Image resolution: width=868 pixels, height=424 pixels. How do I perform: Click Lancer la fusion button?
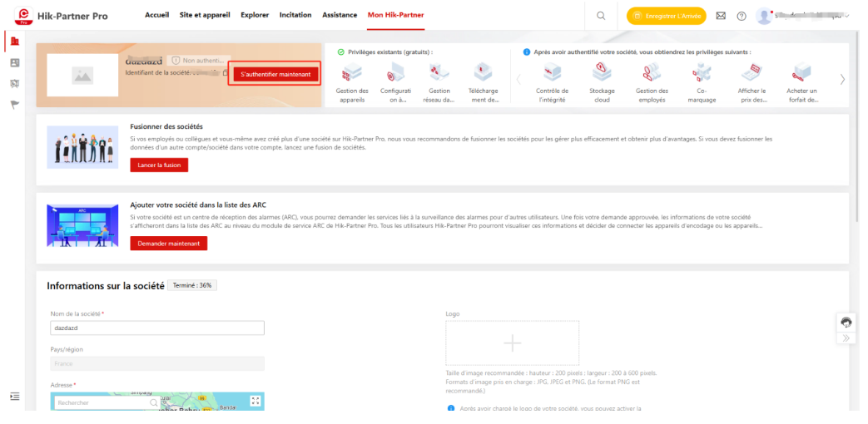click(x=159, y=165)
